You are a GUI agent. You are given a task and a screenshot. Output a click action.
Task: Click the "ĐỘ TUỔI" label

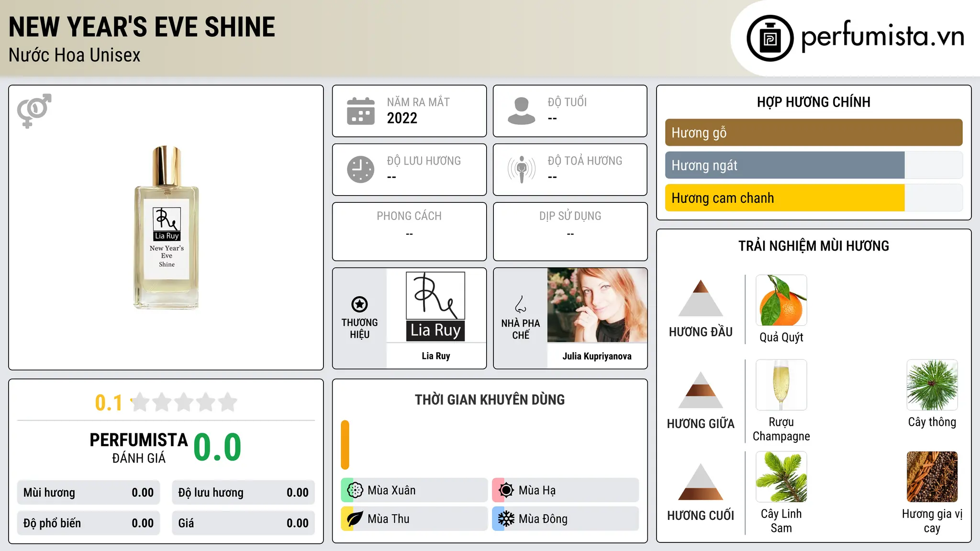(x=567, y=102)
